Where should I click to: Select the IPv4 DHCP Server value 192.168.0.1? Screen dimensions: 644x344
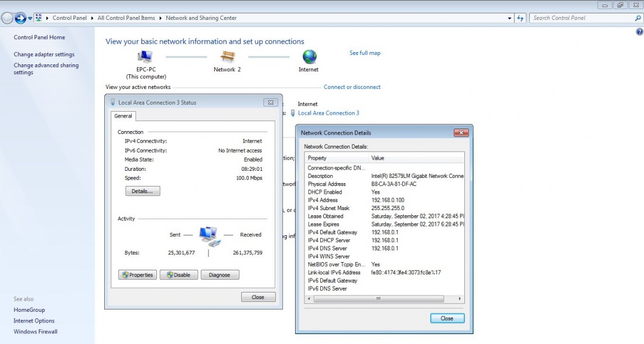point(385,240)
